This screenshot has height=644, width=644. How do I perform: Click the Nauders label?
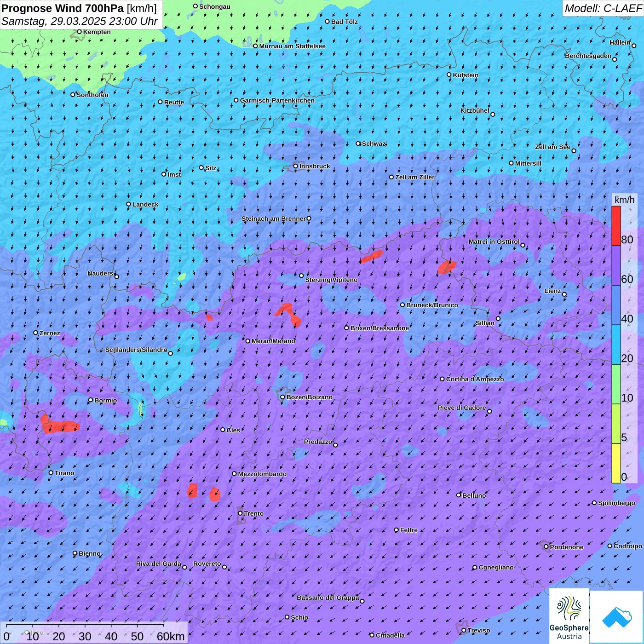(100, 273)
